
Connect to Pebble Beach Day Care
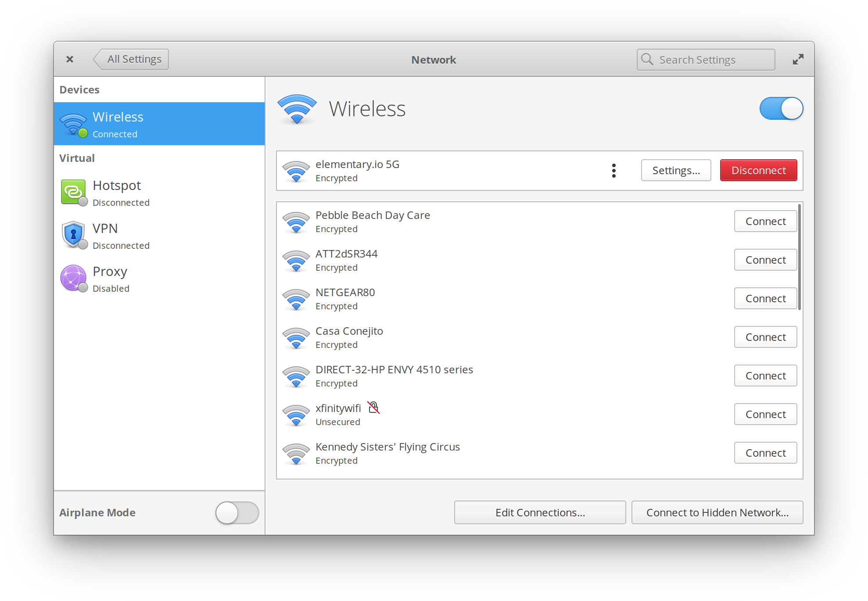click(x=765, y=222)
